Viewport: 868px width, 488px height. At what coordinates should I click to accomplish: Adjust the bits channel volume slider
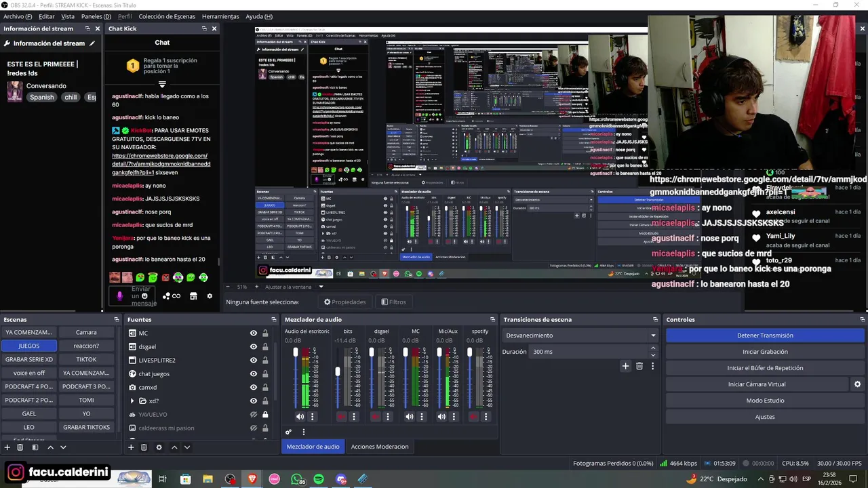click(x=338, y=372)
